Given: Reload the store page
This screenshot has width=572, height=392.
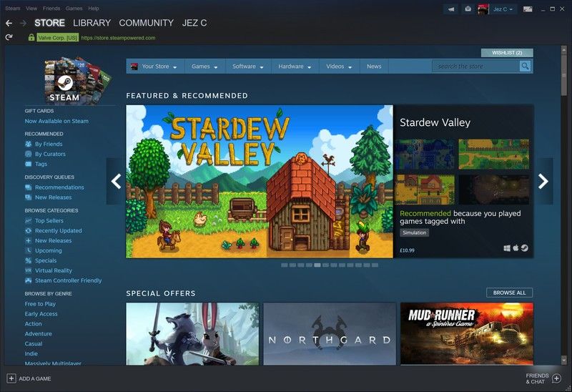Looking at the screenshot, I should 9,37.
